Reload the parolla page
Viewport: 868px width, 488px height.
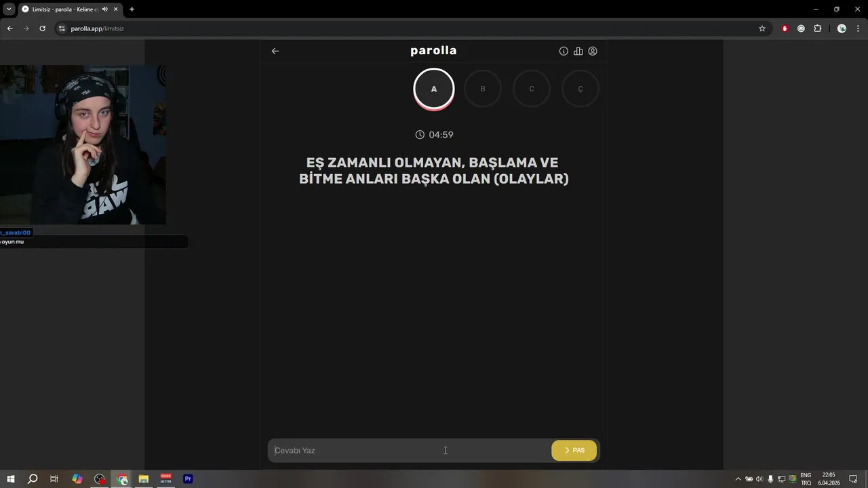pyautogui.click(x=42, y=28)
